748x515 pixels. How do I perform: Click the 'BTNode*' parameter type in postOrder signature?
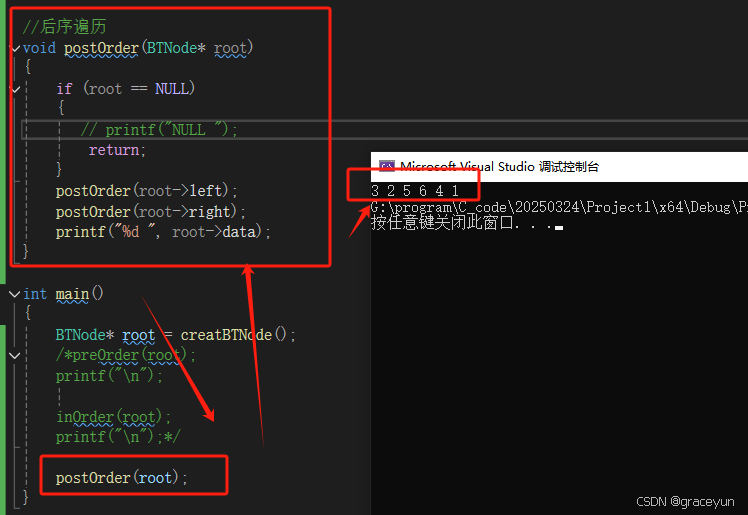point(176,48)
